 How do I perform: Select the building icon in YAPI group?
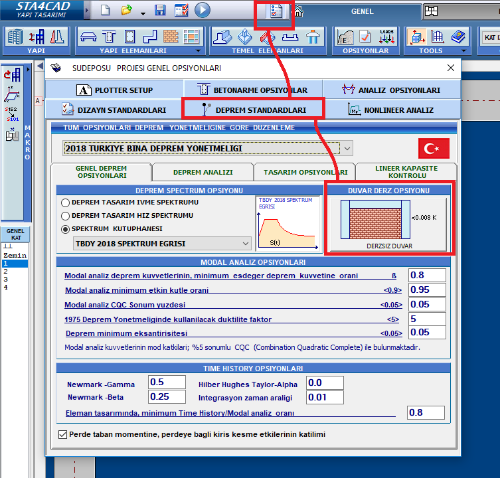click(15, 37)
